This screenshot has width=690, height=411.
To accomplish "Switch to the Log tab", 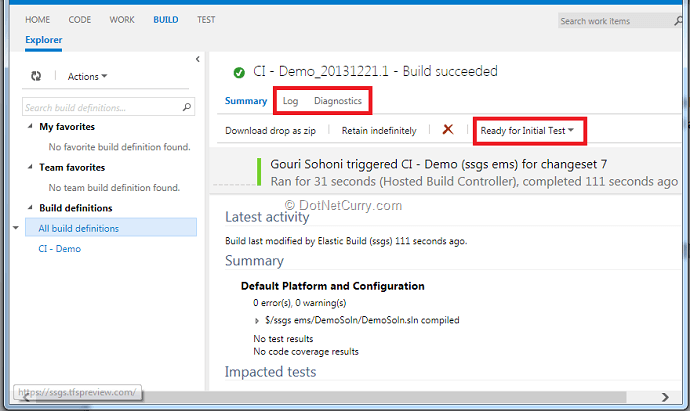I will (290, 101).
